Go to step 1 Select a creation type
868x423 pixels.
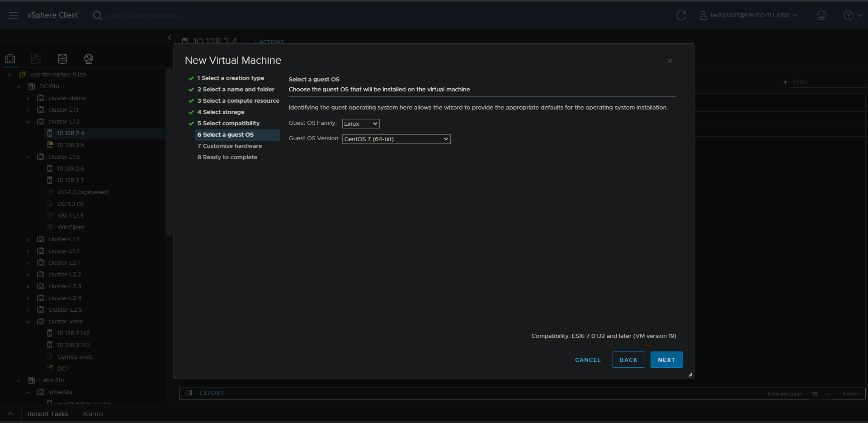pyautogui.click(x=231, y=78)
